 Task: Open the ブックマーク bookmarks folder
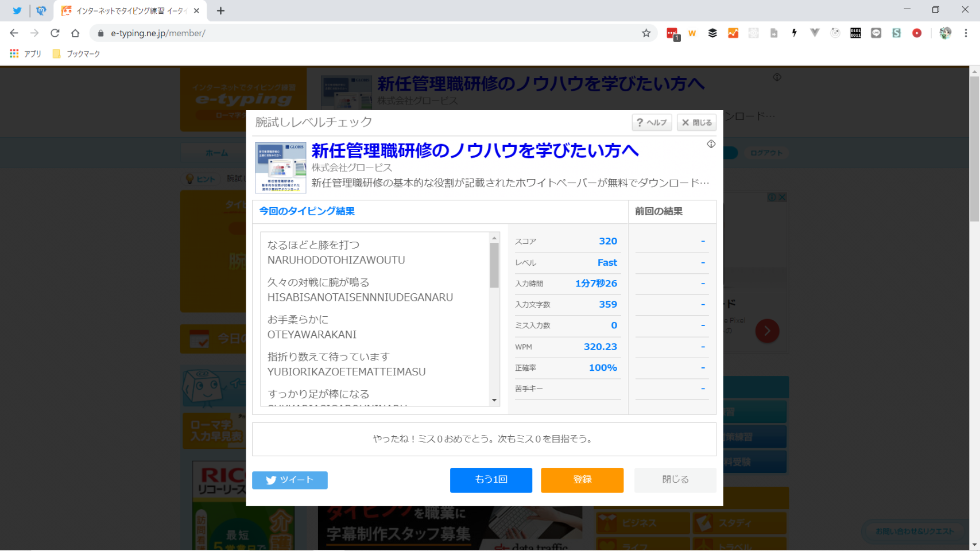point(76,54)
